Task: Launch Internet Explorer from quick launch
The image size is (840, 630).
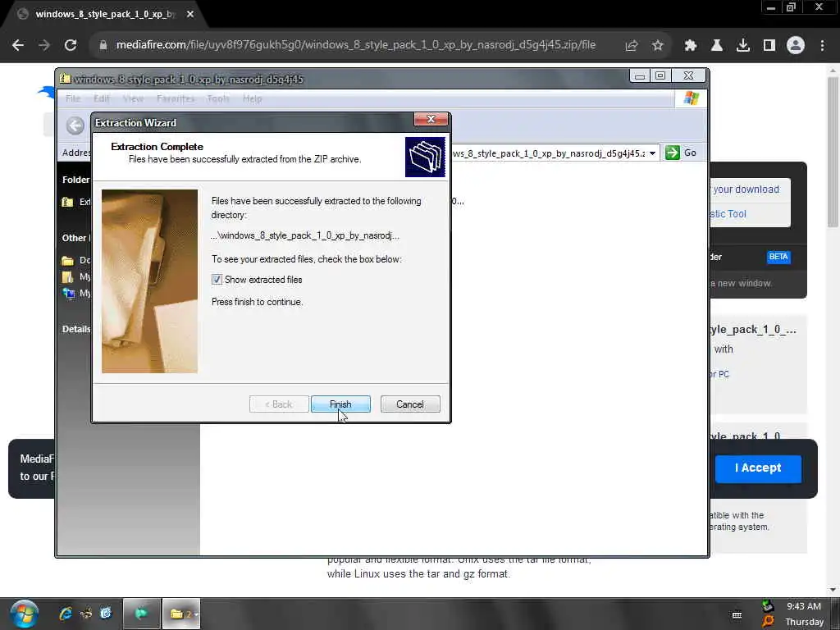Action: pyautogui.click(x=66, y=614)
